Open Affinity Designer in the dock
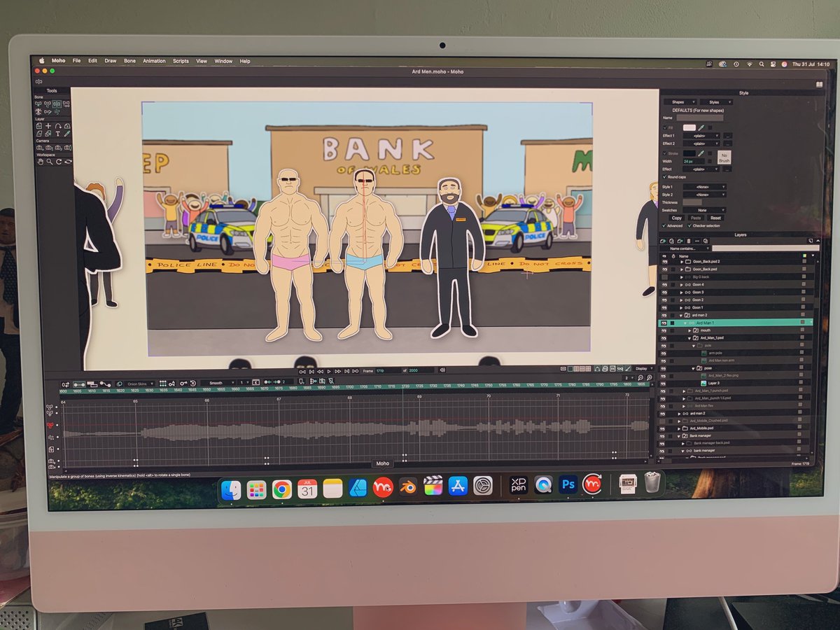 click(358, 487)
